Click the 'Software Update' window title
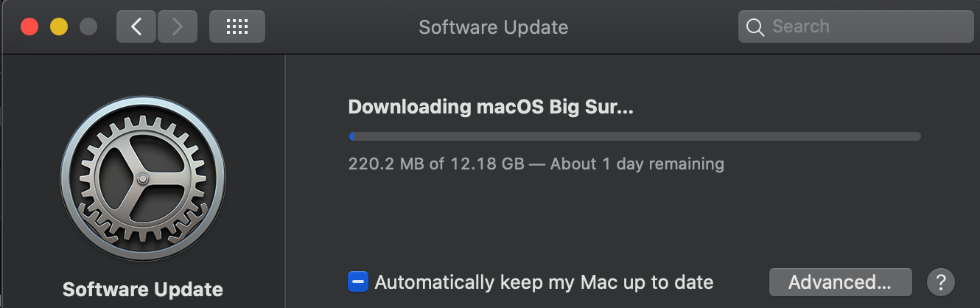980x308 pixels. pyautogui.click(x=493, y=27)
